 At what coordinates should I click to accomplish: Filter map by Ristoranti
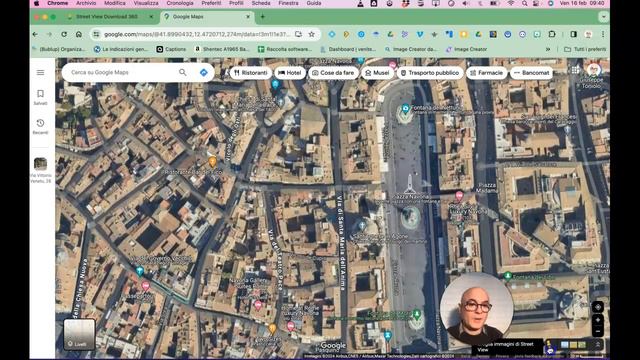251,73
